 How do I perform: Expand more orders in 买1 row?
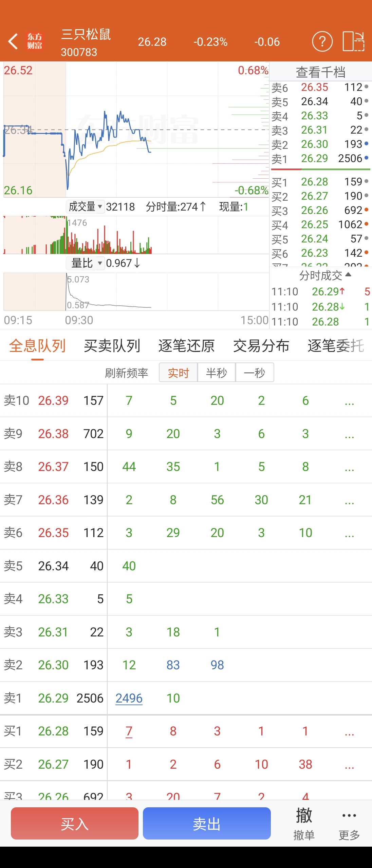pyautogui.click(x=349, y=731)
